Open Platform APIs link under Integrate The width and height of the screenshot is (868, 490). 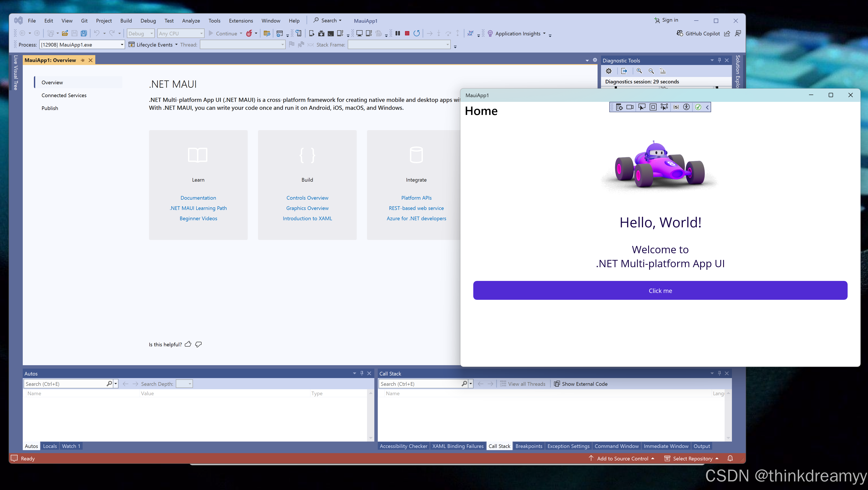[416, 198]
